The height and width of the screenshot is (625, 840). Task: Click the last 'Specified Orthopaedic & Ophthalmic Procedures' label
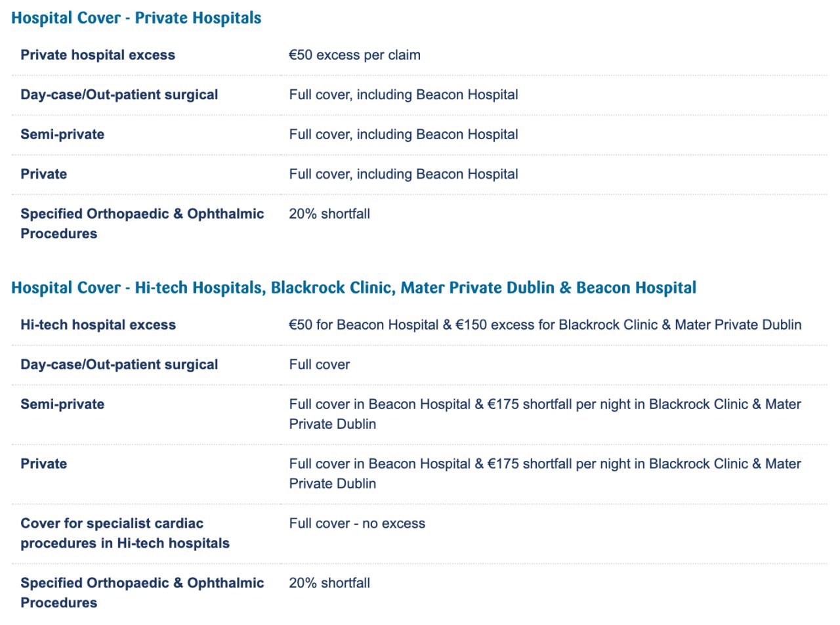point(142,593)
